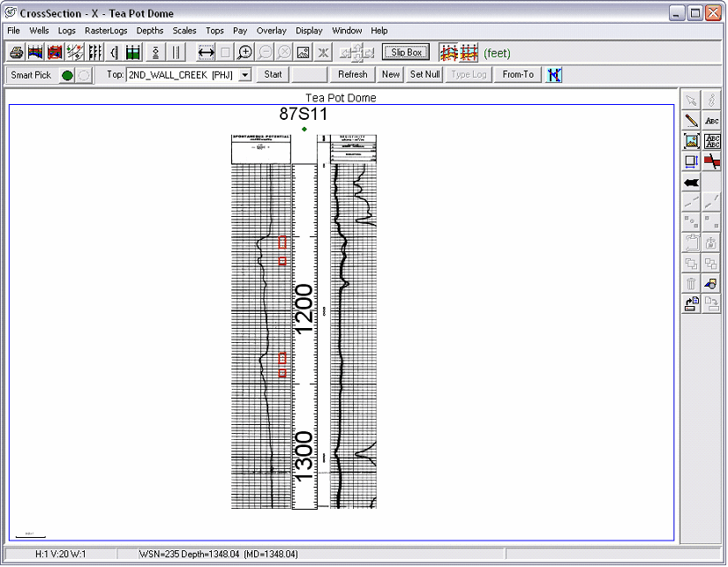Click the zoom in magnifier icon
This screenshot has height=567, width=728.
click(x=245, y=53)
